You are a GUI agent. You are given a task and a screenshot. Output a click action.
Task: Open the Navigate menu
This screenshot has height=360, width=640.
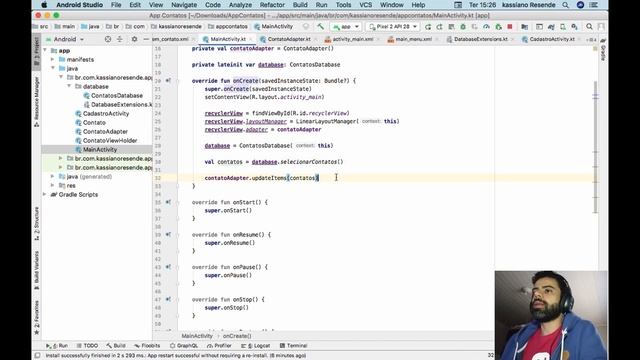click(x=184, y=5)
